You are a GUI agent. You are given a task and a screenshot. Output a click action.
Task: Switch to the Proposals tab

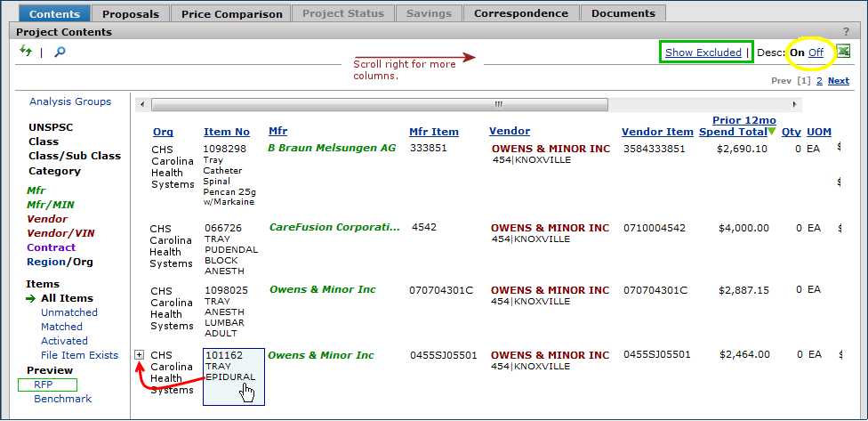(x=130, y=13)
